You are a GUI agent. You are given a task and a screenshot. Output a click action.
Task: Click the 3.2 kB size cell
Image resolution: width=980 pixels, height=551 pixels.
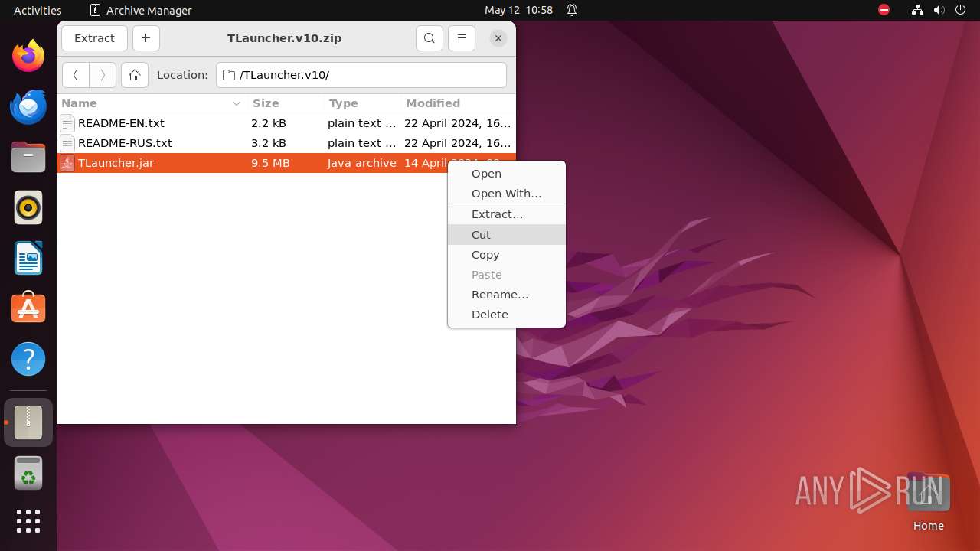(x=269, y=143)
